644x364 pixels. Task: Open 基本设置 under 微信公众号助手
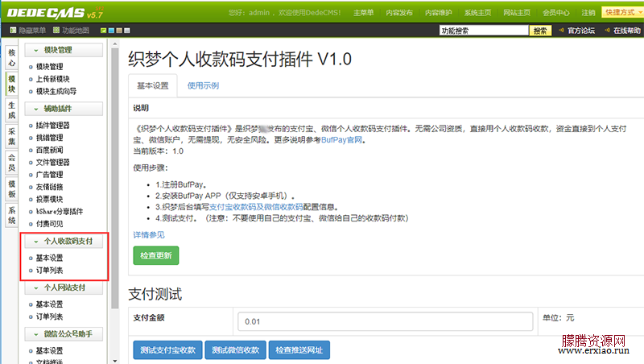tap(49, 351)
